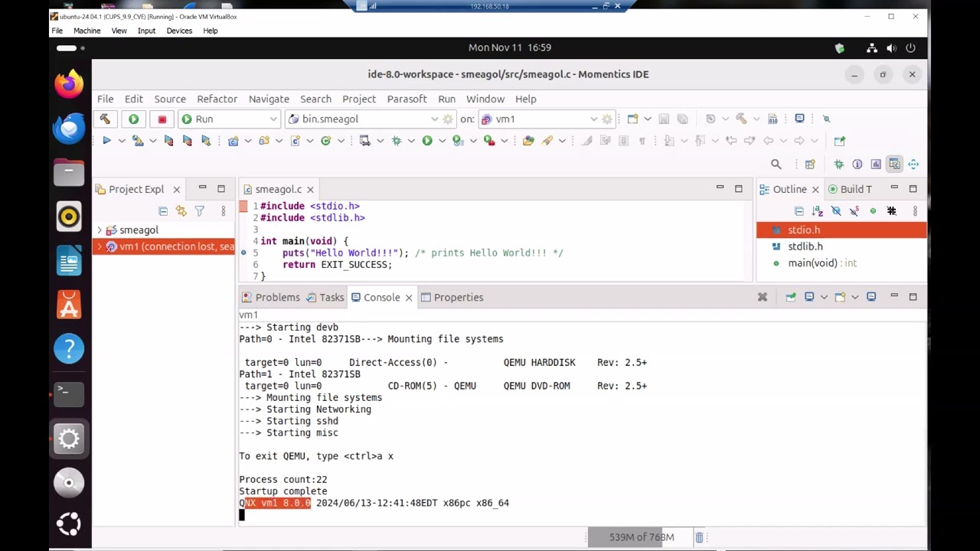Open Thunderbird from the Ubuntu dock
The width and height of the screenshot is (980, 551).
click(69, 128)
